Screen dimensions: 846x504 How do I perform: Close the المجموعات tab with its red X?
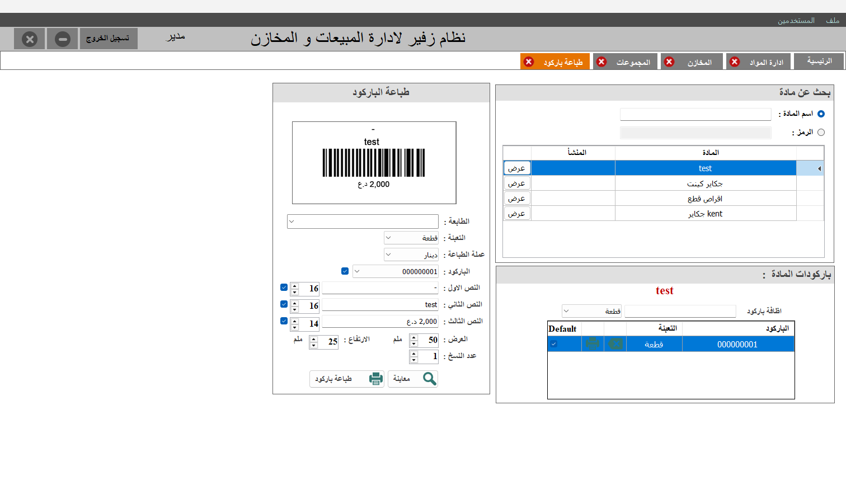(x=601, y=62)
